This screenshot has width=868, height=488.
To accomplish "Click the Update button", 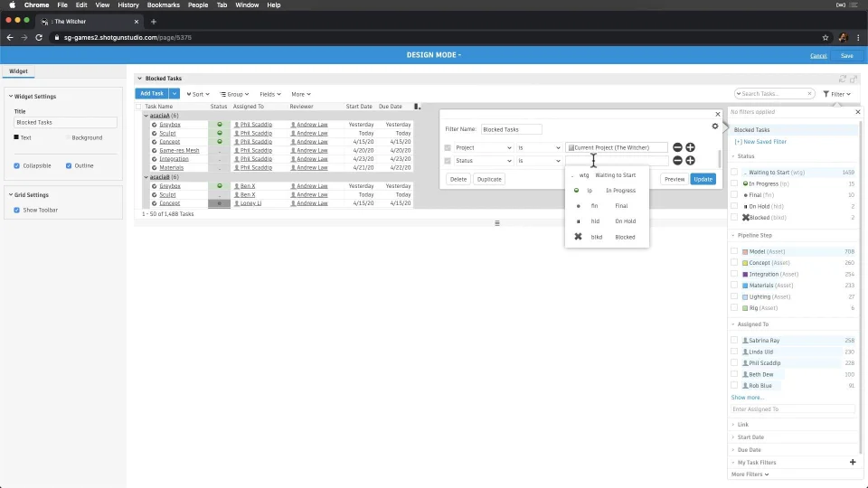I will click(x=703, y=179).
